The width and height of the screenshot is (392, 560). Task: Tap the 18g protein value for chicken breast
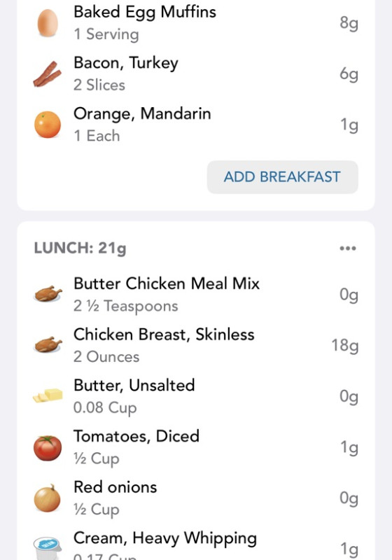tap(345, 346)
